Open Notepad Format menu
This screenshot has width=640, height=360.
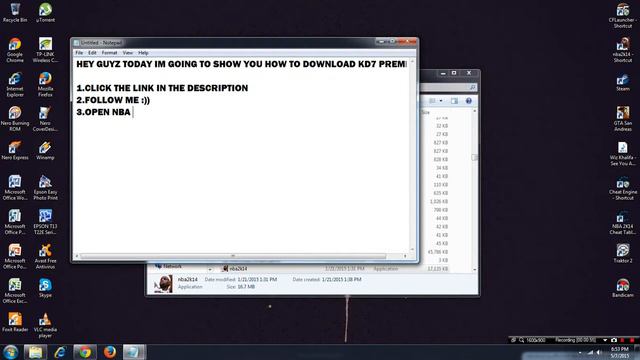point(109,53)
